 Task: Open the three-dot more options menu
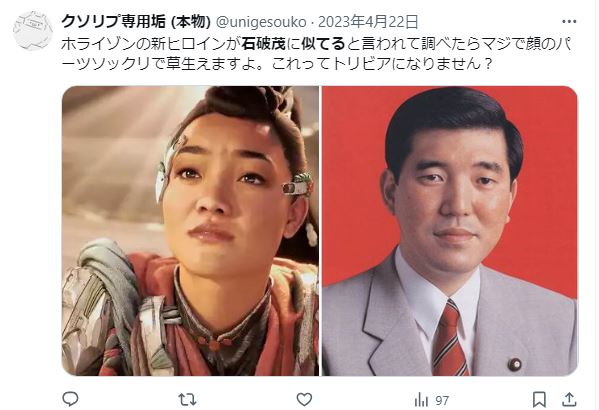pos(569,22)
